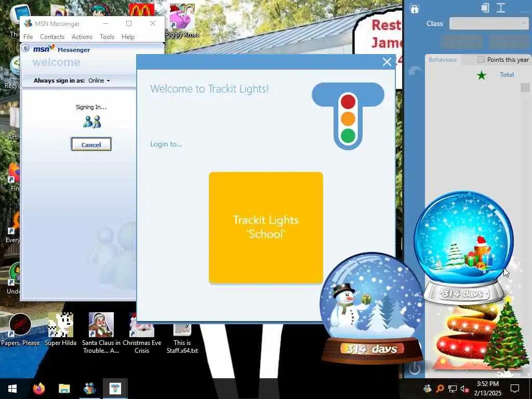
Task: Click the presents snow globe countdown widget
Action: [463, 247]
